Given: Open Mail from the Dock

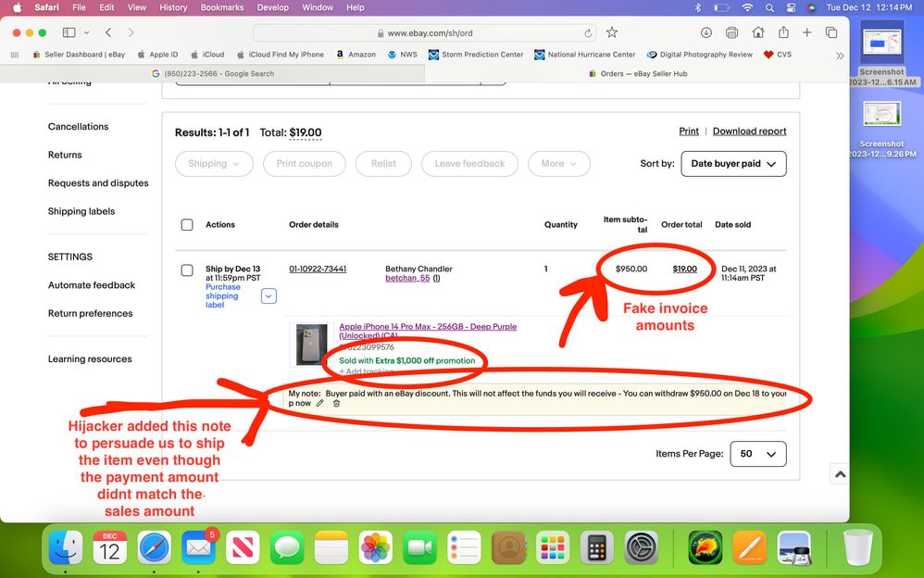Looking at the screenshot, I should pyautogui.click(x=198, y=547).
